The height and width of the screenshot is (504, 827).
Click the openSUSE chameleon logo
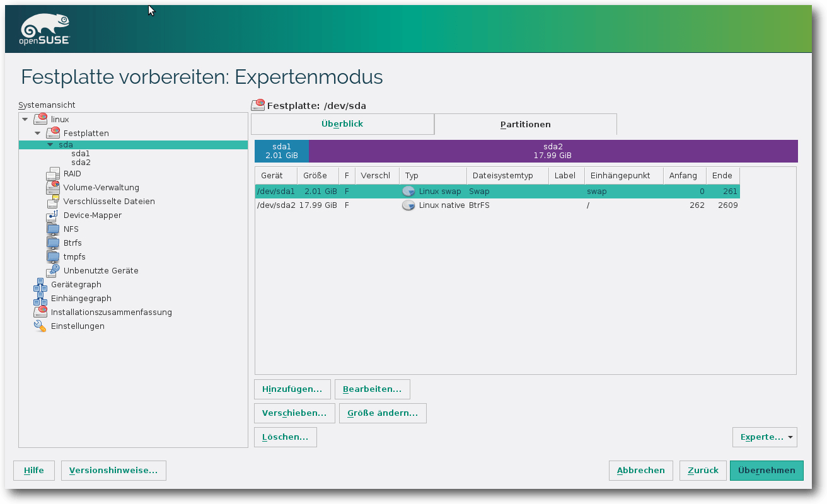pos(45,29)
